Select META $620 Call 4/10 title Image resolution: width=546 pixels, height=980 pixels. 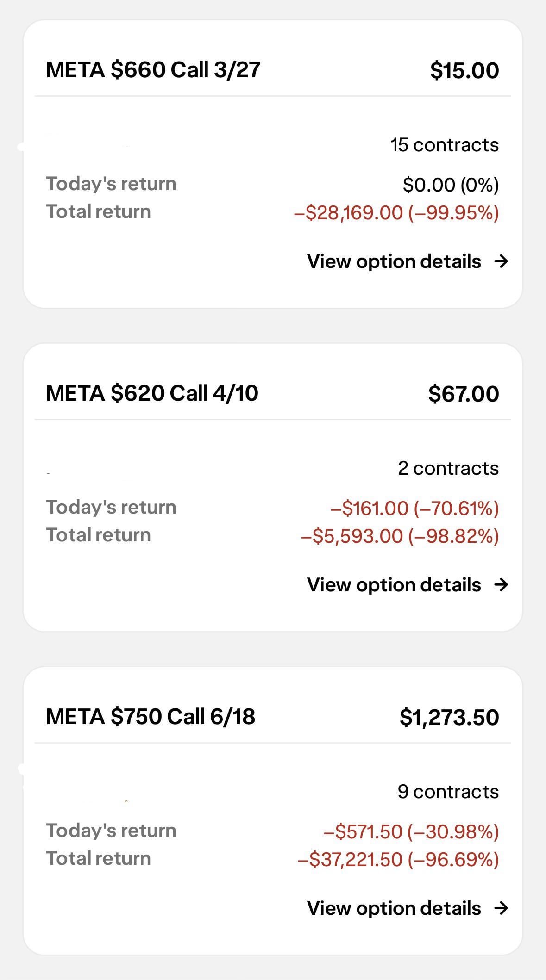click(x=152, y=393)
